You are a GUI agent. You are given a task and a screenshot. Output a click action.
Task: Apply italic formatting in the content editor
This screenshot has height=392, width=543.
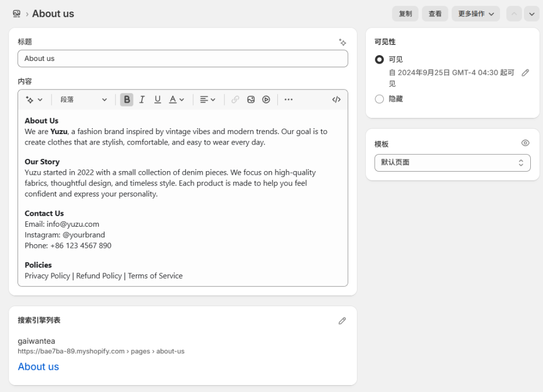tap(142, 99)
